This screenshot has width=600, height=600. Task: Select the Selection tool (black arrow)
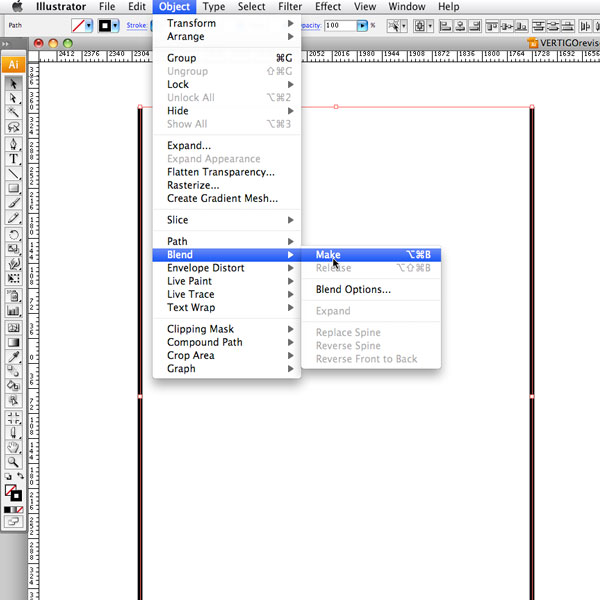13,83
